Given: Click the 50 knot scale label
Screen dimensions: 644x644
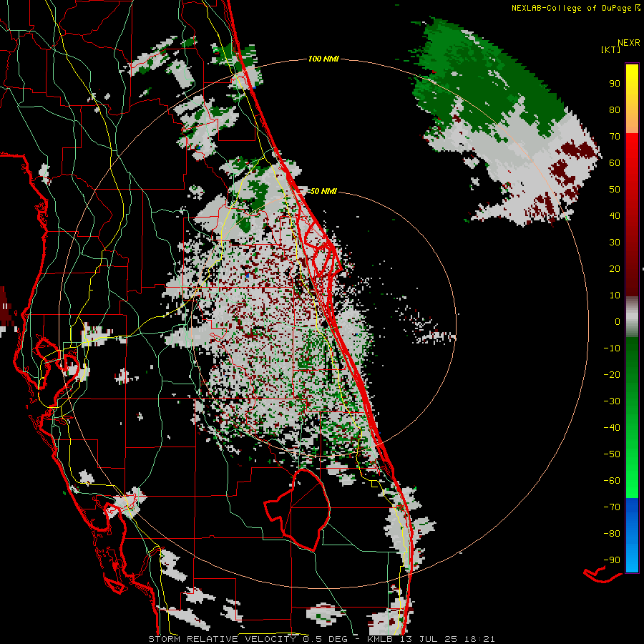Looking at the screenshot, I should (615, 190).
